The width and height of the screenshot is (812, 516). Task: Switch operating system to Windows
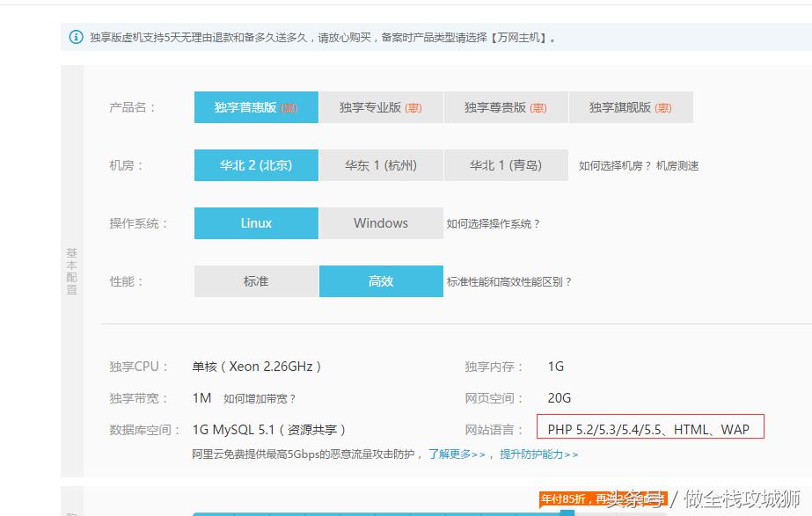point(381,222)
